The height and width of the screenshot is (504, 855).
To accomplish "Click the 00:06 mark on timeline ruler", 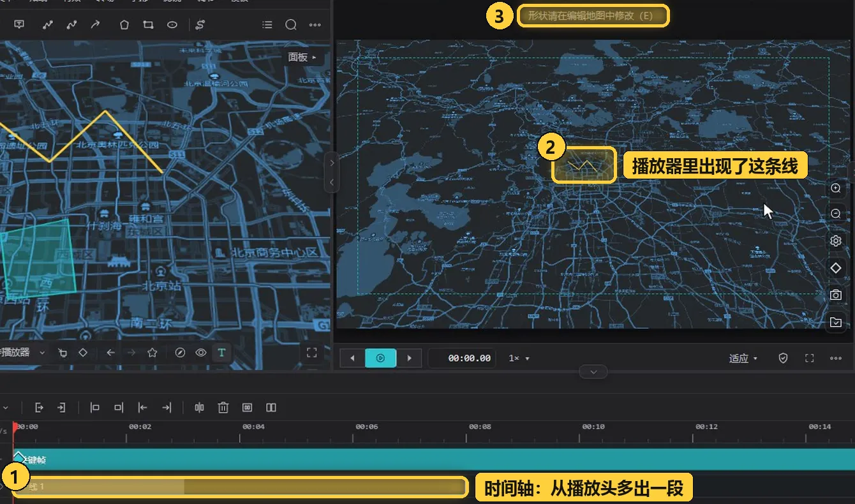I will click(x=367, y=427).
